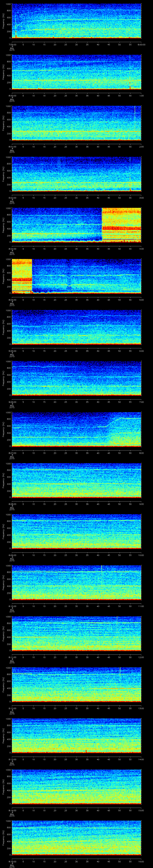Click the loud red-yellow noise block in the 8:03:00 panel
The height and width of the screenshot is (868, 153).
click(x=121, y=225)
